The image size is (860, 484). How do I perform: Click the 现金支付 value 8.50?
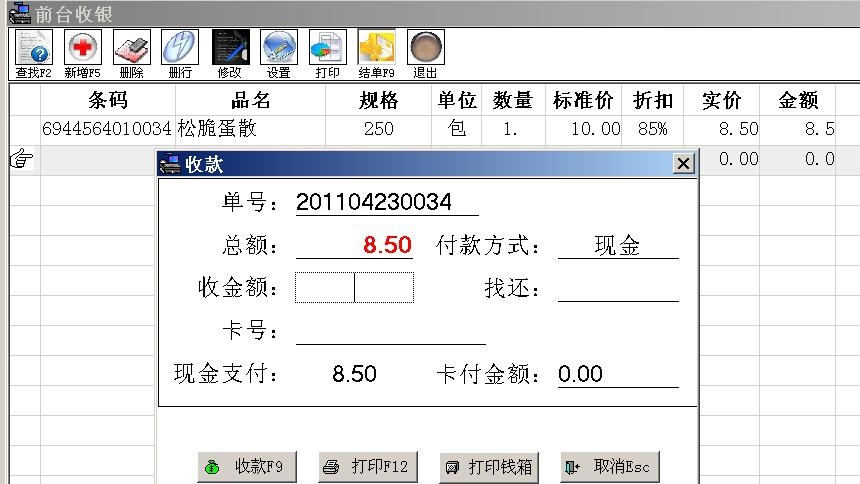coord(354,374)
